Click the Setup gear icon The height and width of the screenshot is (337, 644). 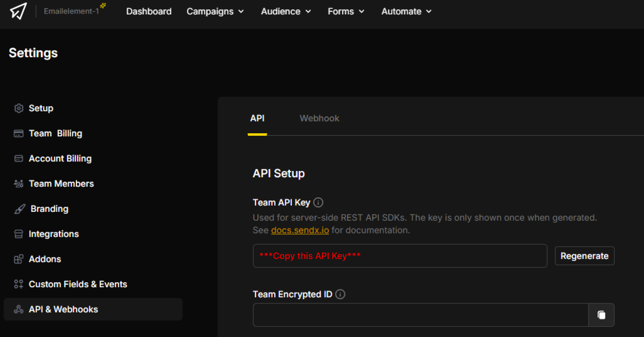(19, 108)
